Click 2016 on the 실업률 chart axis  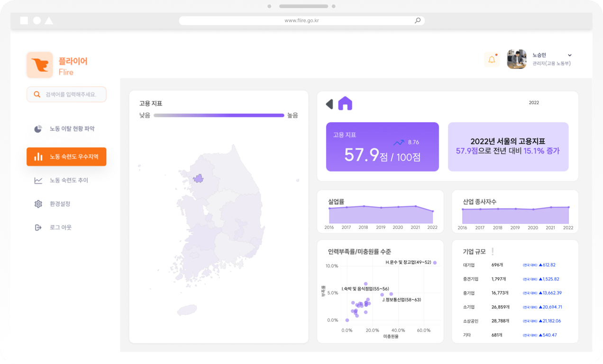[x=329, y=227]
